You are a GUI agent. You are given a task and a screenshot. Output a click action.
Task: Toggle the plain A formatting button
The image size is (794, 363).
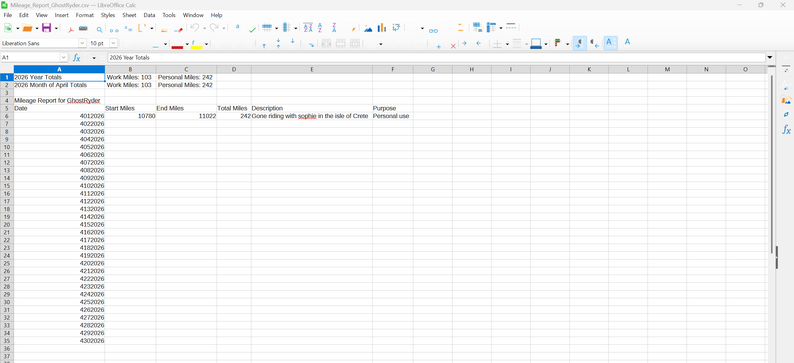[627, 42]
